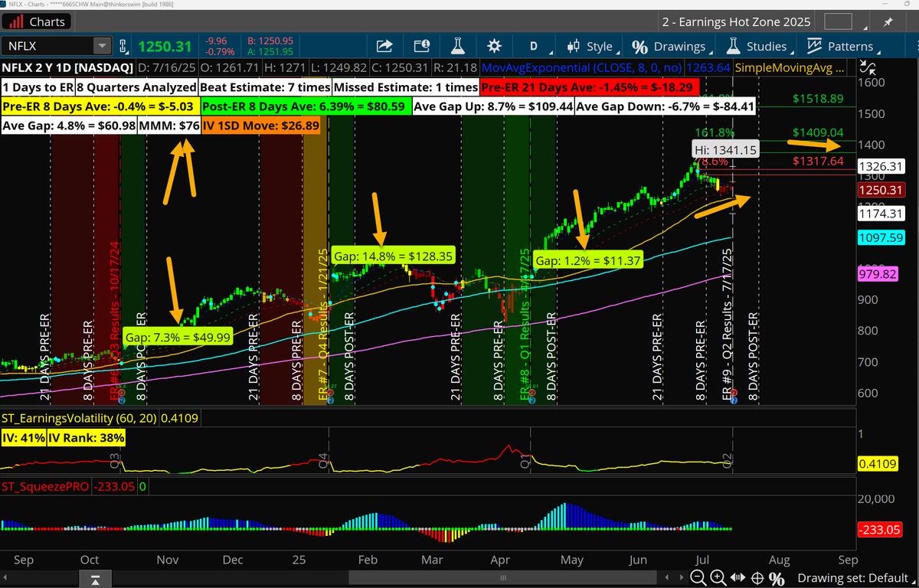
Task: Expand the symbol selector dropdown arrow
Action: [x=103, y=46]
